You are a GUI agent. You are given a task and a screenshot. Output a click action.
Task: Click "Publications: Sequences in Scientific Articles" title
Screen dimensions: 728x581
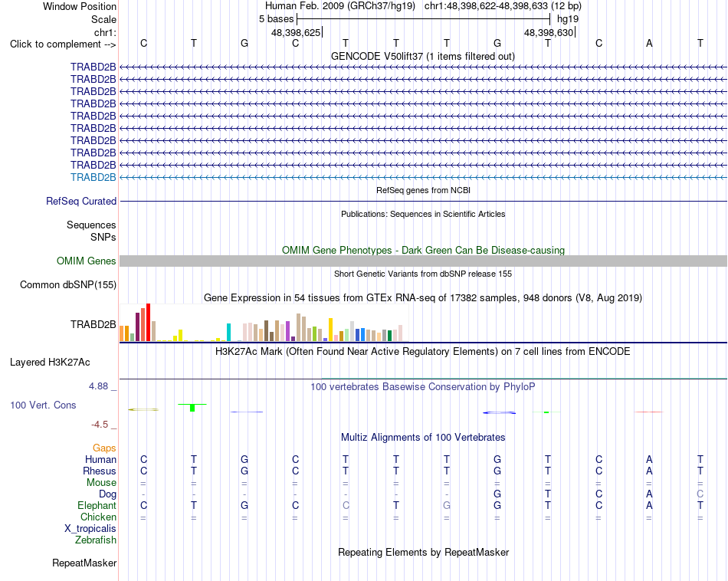click(x=423, y=214)
